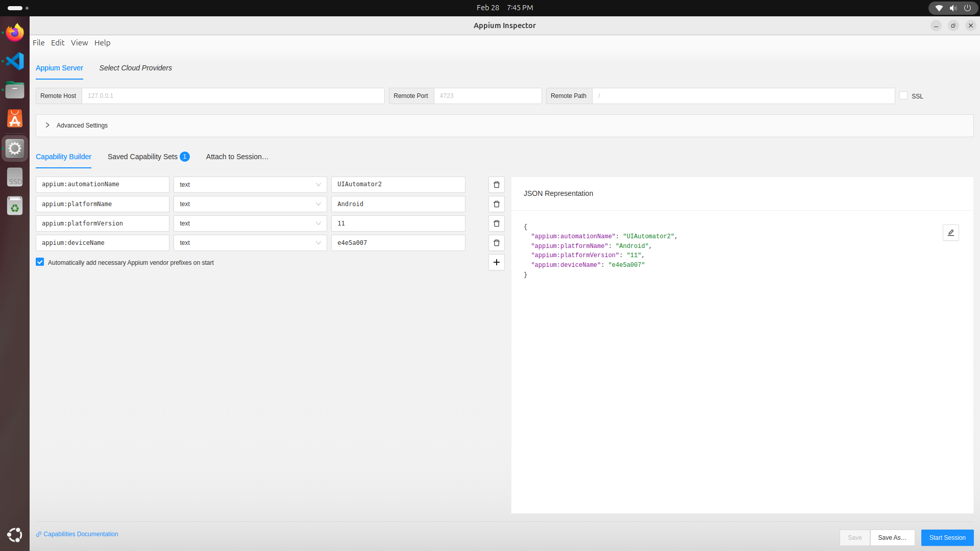Delete the appium:platformVersion capability row
This screenshot has width=980, height=551.
pos(496,223)
